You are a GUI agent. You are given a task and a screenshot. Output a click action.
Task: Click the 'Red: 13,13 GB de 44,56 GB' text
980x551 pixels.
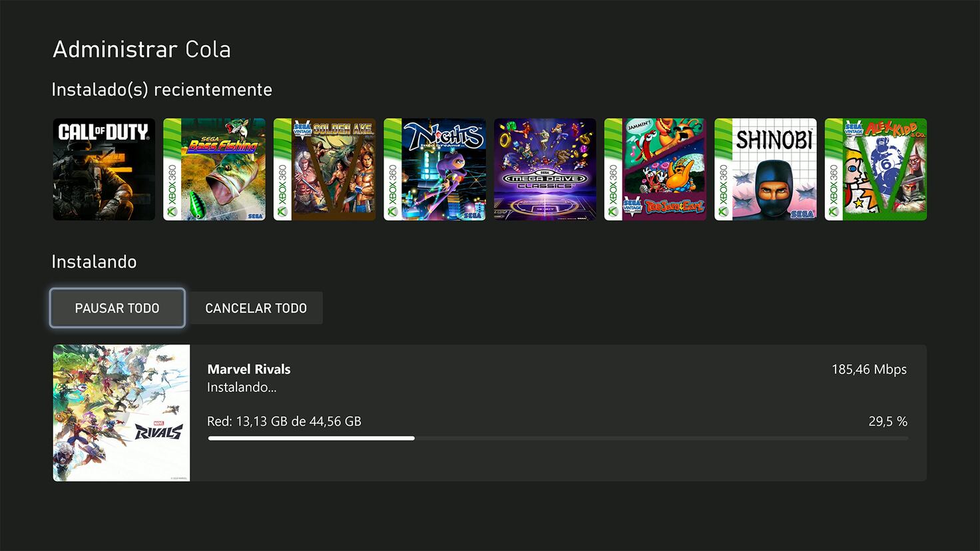tap(284, 421)
